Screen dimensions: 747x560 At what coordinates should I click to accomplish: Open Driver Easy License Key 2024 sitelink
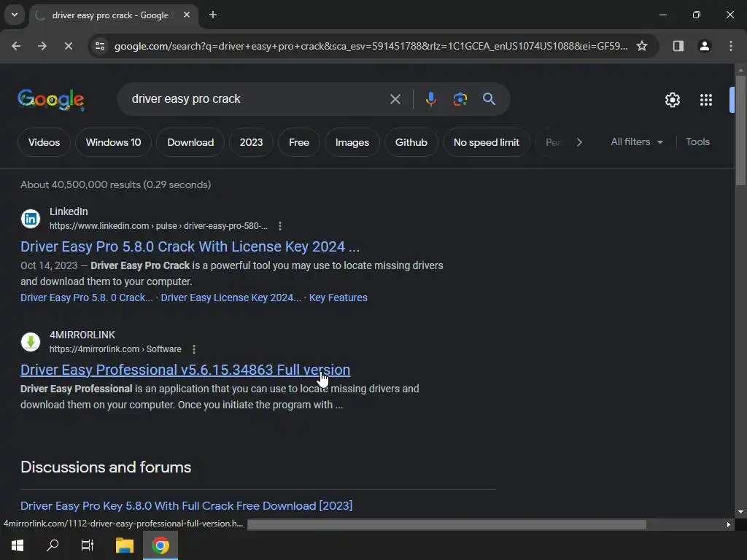(231, 297)
